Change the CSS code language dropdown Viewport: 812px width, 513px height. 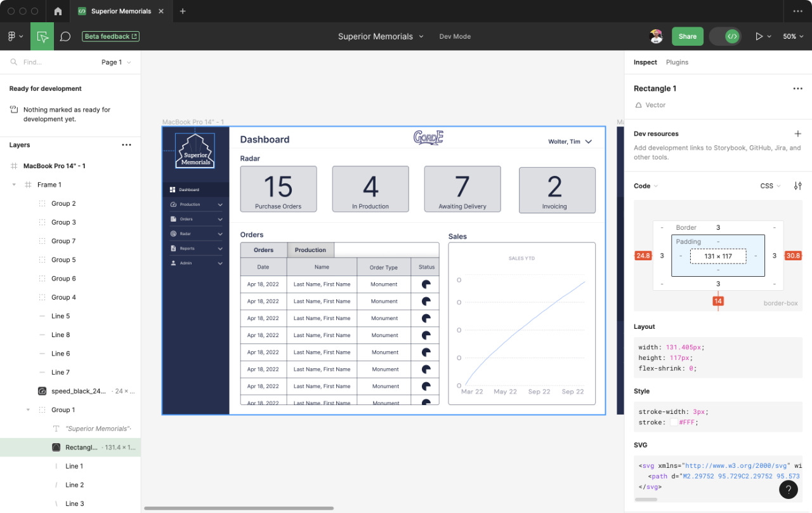[770, 186]
